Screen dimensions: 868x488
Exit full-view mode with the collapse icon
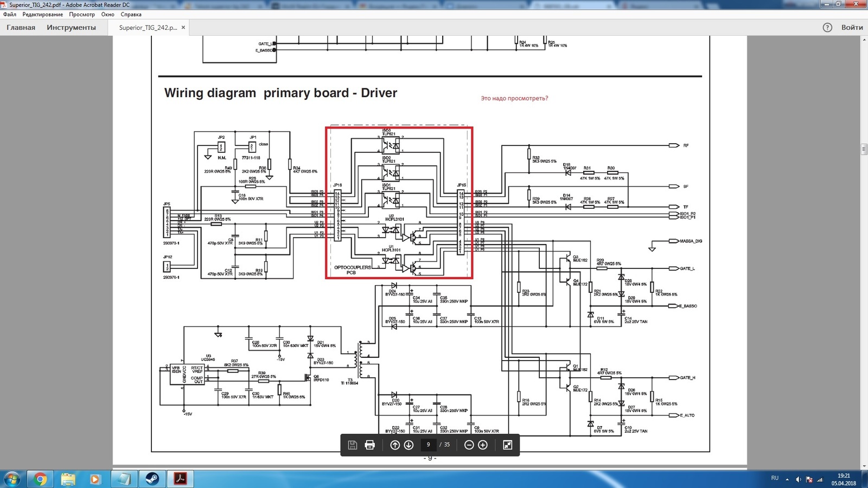tap(508, 445)
